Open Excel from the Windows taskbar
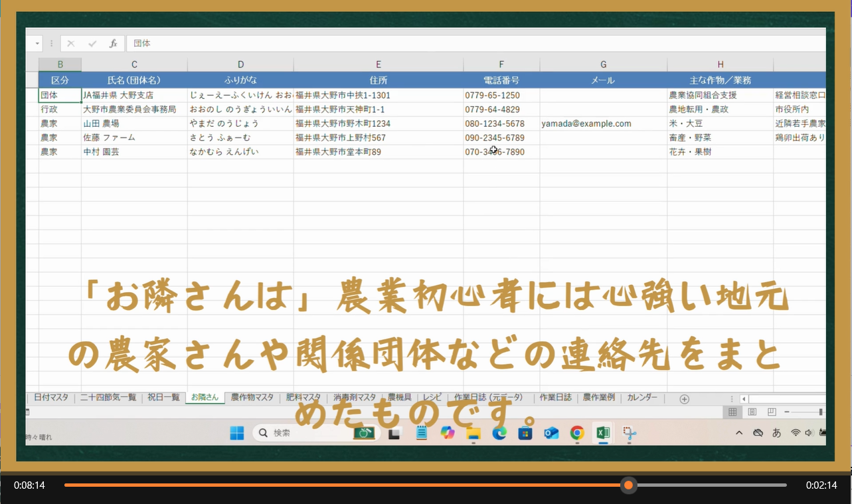852x504 pixels. click(603, 434)
